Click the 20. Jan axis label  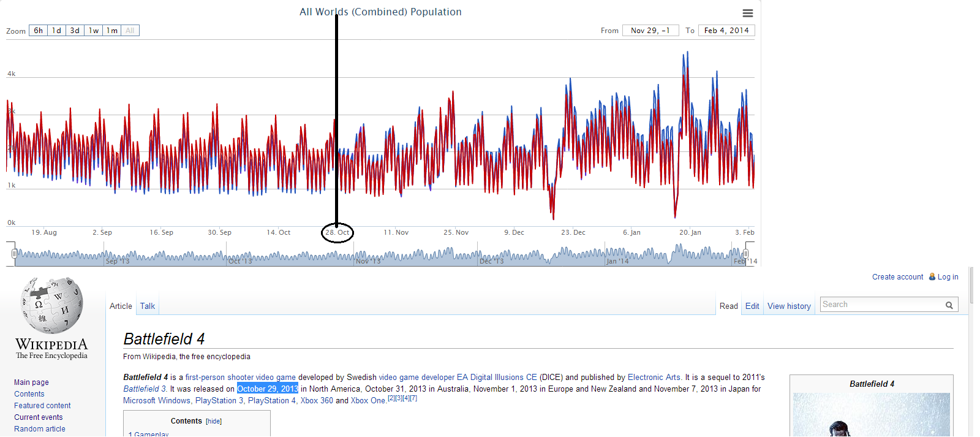[x=690, y=232]
